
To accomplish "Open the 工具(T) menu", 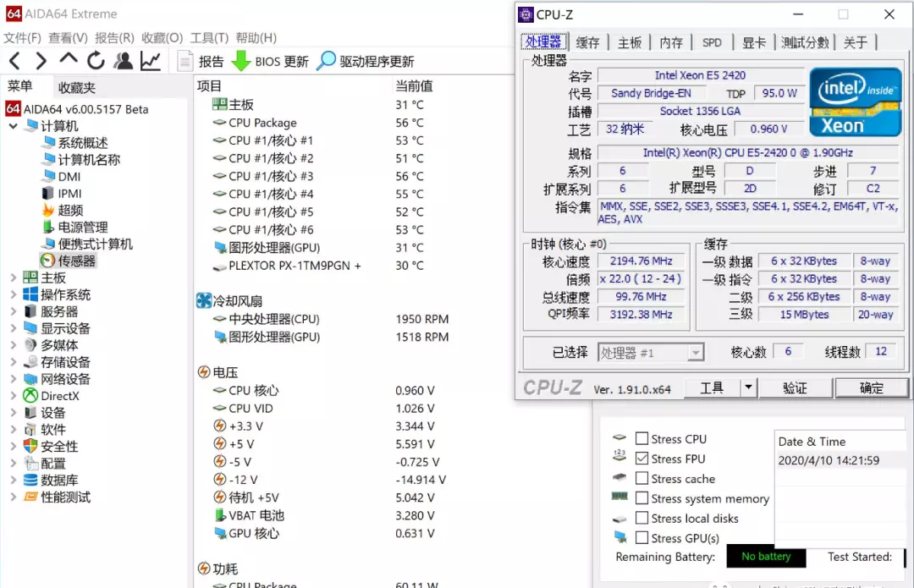I will coord(209,38).
